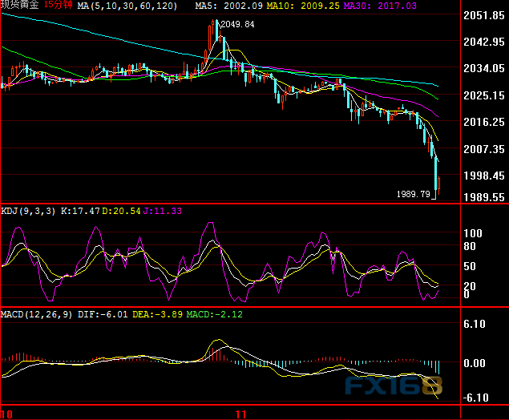The width and height of the screenshot is (509, 420).
Task: Click the FX168 watermark logo
Action: click(393, 386)
